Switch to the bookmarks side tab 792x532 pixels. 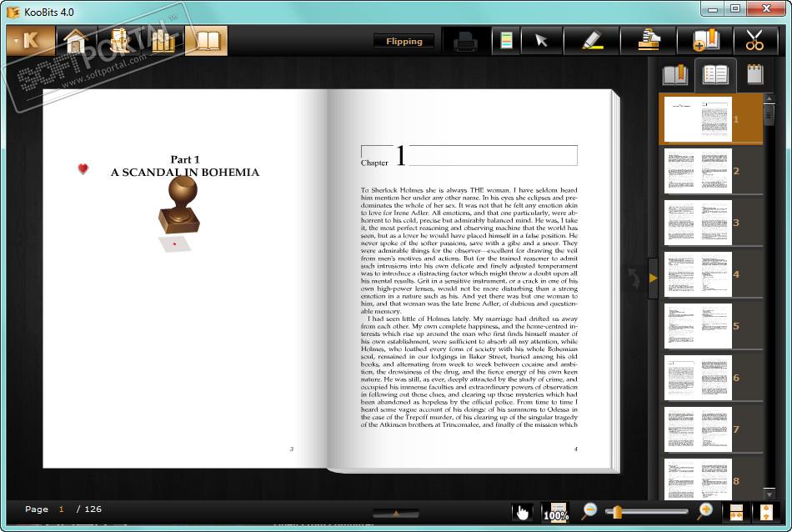click(x=675, y=75)
